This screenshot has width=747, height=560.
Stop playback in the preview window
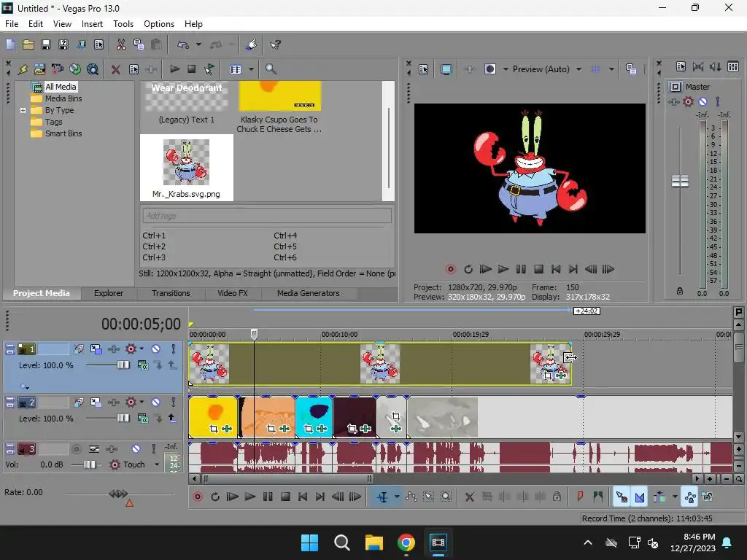538,270
